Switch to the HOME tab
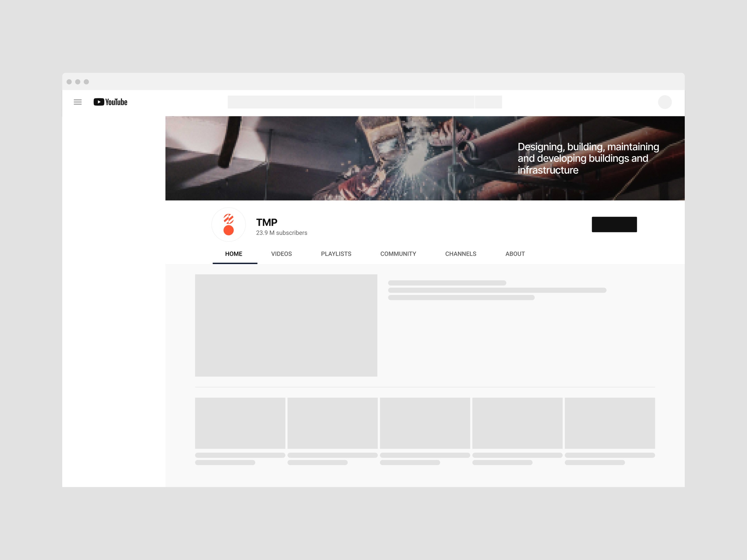 [234, 254]
